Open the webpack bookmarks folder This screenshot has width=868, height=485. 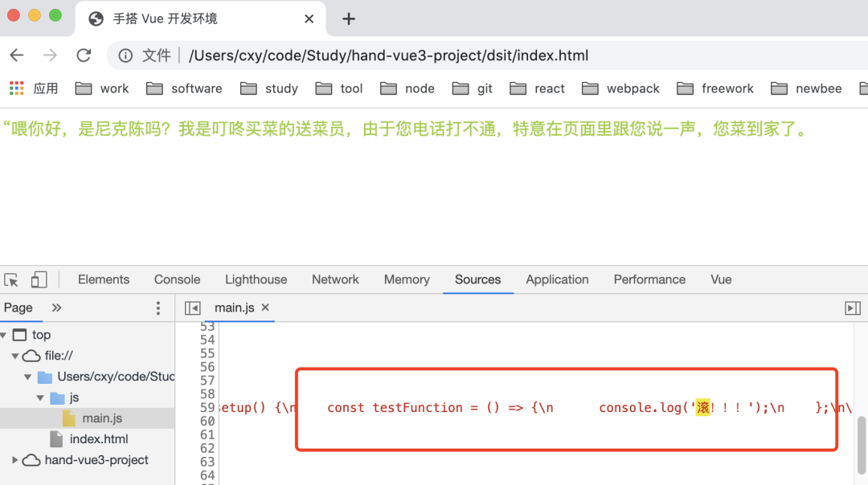[x=623, y=88]
